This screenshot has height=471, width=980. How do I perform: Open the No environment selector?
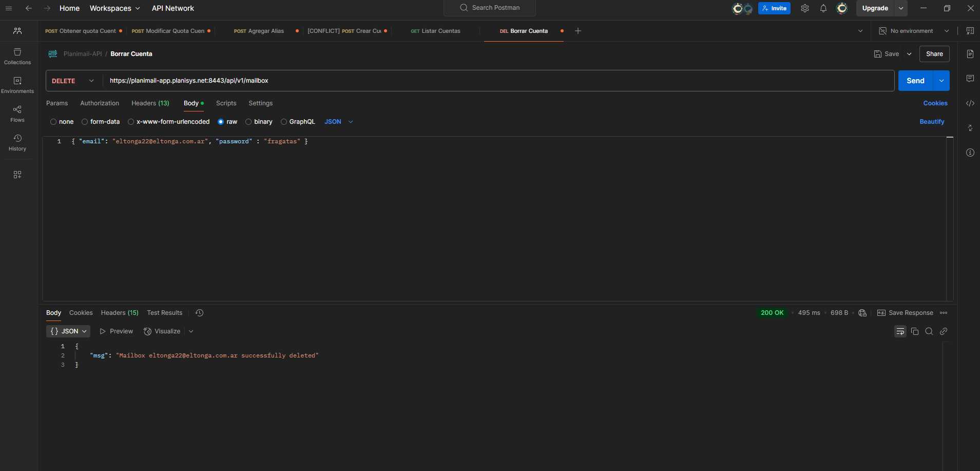click(914, 31)
